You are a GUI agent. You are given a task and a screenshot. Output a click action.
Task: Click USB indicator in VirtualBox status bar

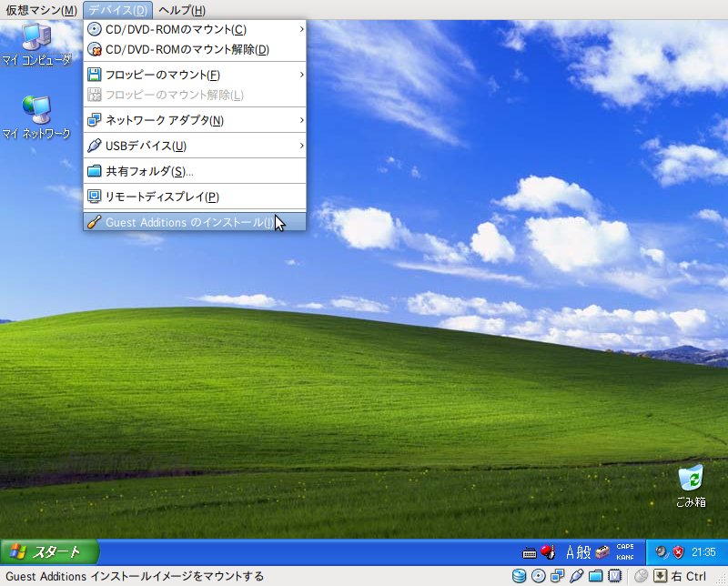(576, 576)
